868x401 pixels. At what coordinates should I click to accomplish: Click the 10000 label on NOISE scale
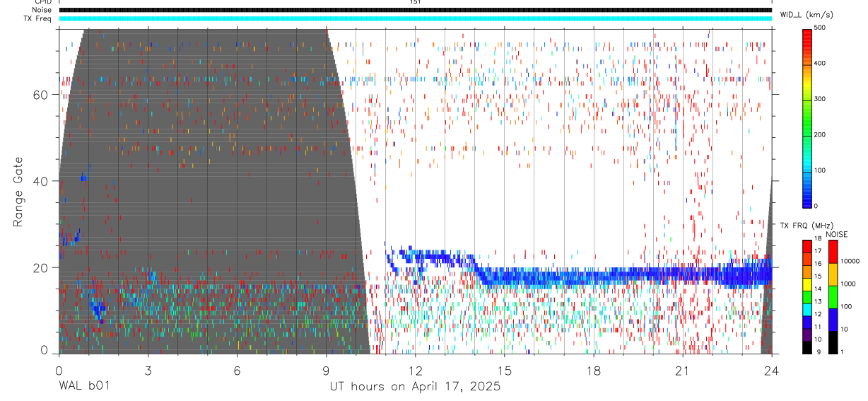849,261
